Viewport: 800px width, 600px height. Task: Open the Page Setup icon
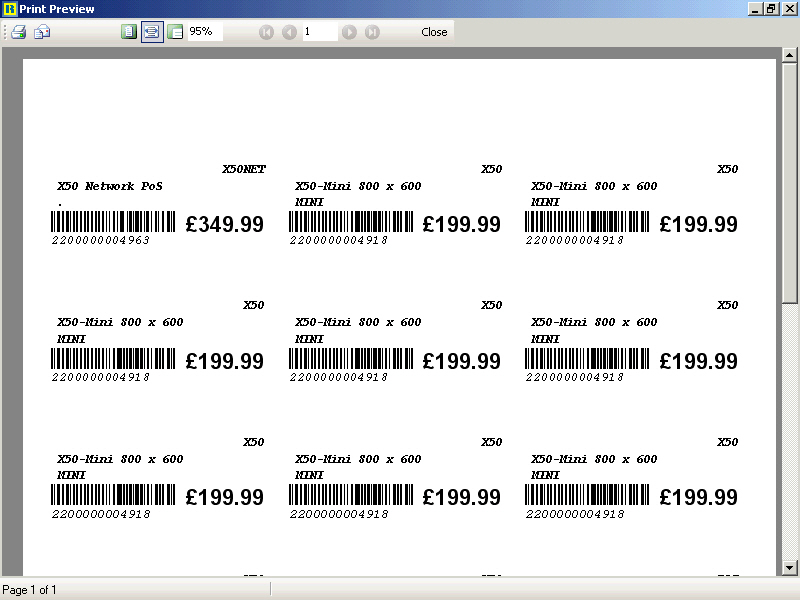pyautogui.click(x=42, y=32)
